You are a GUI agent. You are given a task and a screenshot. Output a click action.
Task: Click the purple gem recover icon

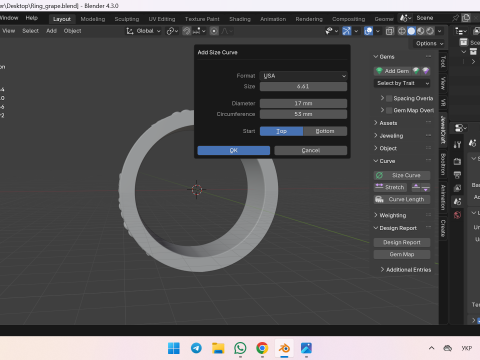point(425,71)
